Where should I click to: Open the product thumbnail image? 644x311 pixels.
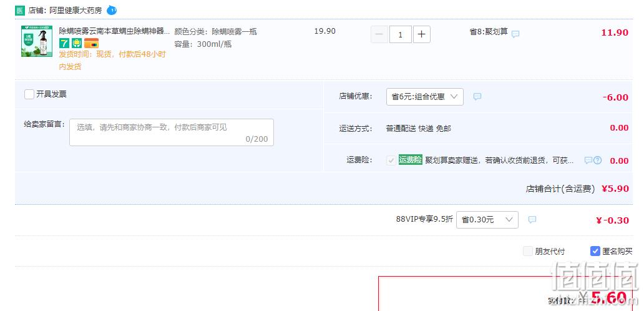(x=37, y=41)
